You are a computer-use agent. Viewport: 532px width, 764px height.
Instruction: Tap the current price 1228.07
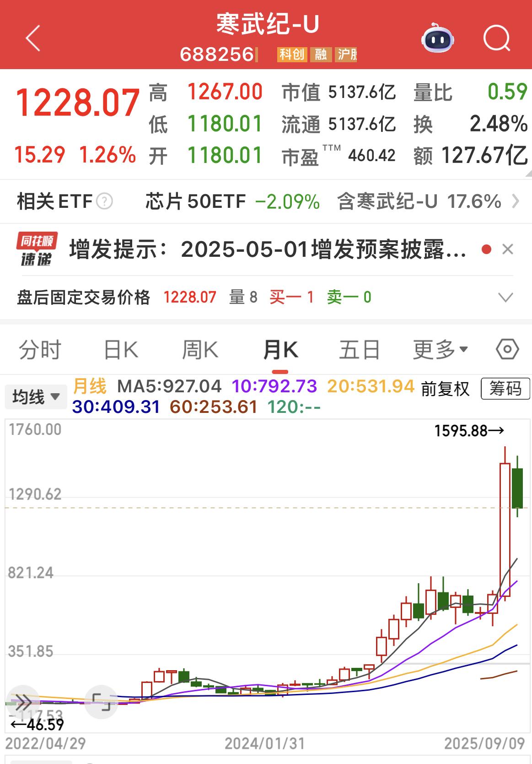tap(77, 103)
